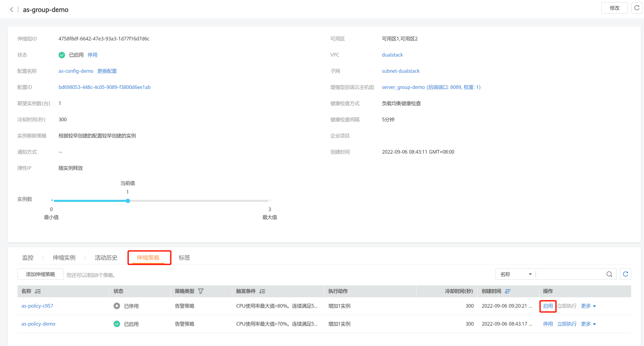
Task: Disable as-policy-demo policy via 停用
Action: pos(548,324)
